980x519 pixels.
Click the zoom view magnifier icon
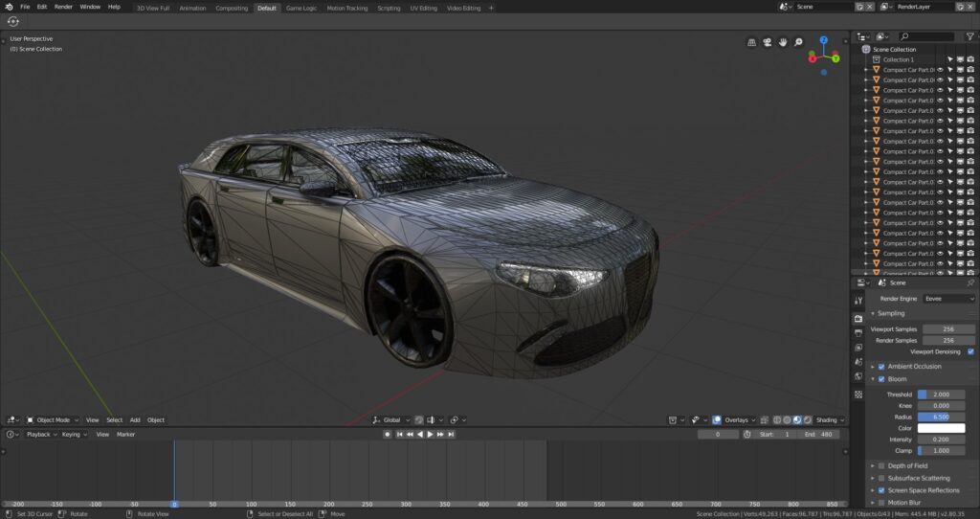[798, 42]
